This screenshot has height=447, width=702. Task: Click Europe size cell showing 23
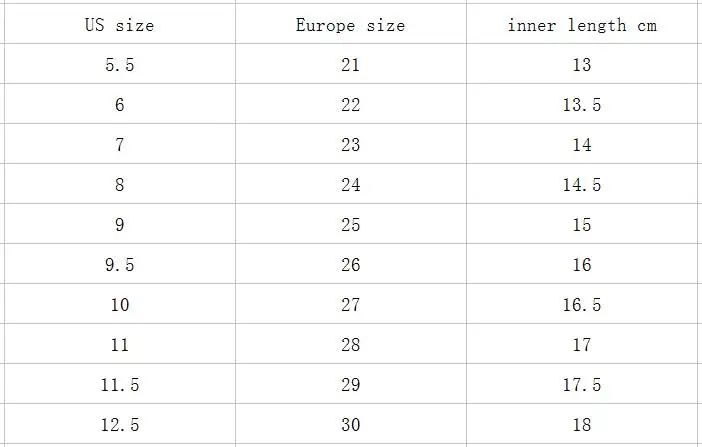pyautogui.click(x=350, y=145)
